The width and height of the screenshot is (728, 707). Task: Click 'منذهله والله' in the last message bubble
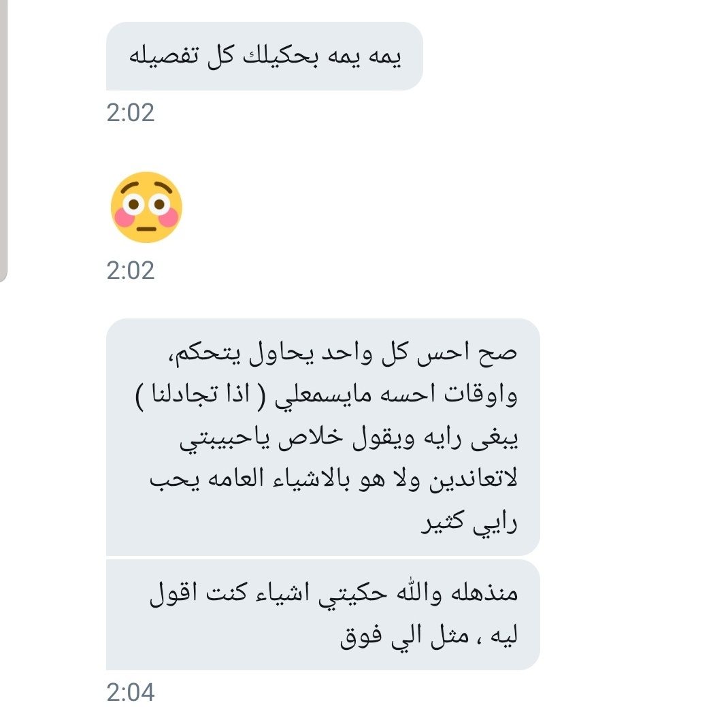click(457, 593)
